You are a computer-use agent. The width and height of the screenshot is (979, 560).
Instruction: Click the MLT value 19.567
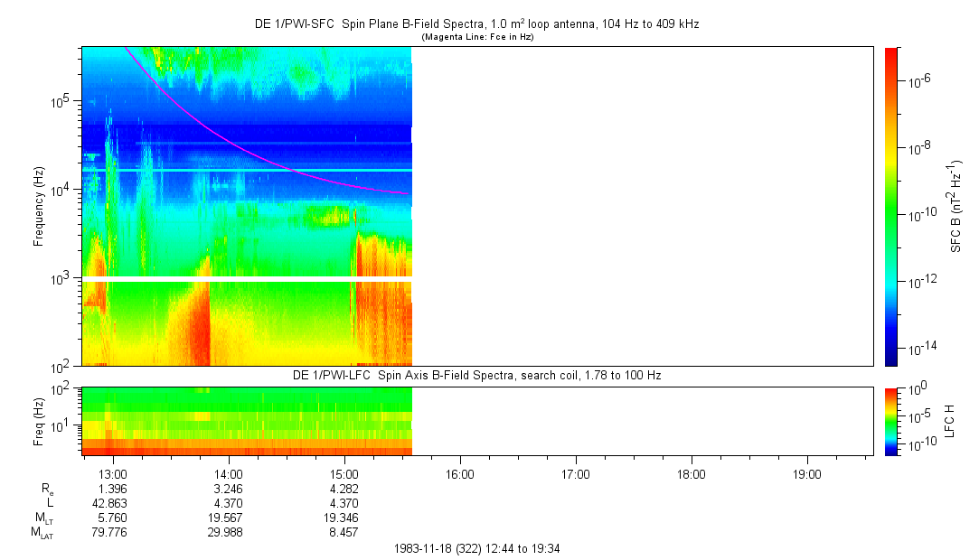[x=228, y=517]
